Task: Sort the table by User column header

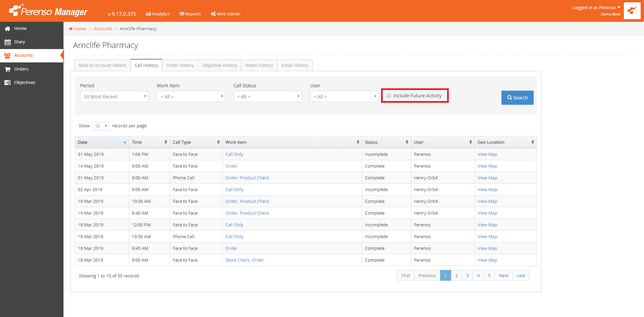Action: point(443,142)
